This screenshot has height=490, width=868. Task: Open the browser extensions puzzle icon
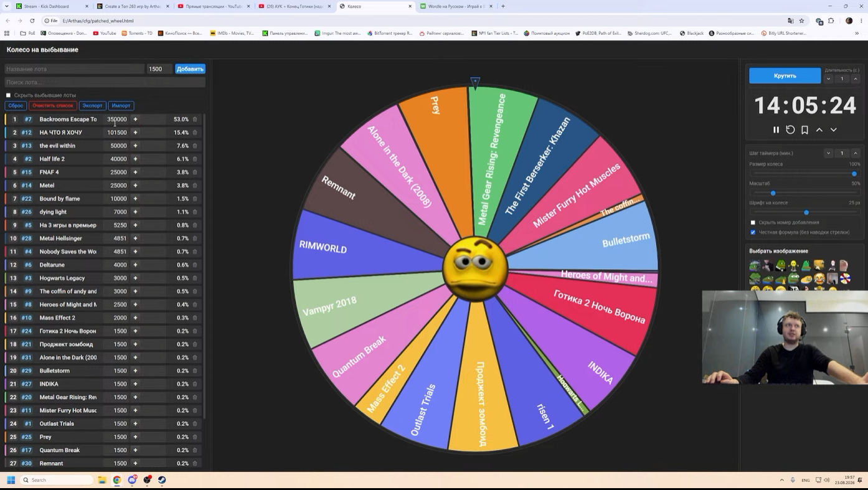coord(831,21)
